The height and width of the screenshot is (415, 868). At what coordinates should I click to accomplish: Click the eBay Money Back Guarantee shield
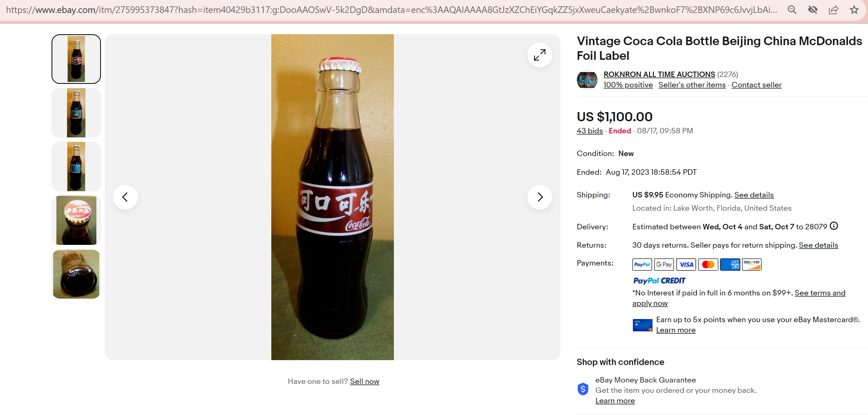coord(583,389)
